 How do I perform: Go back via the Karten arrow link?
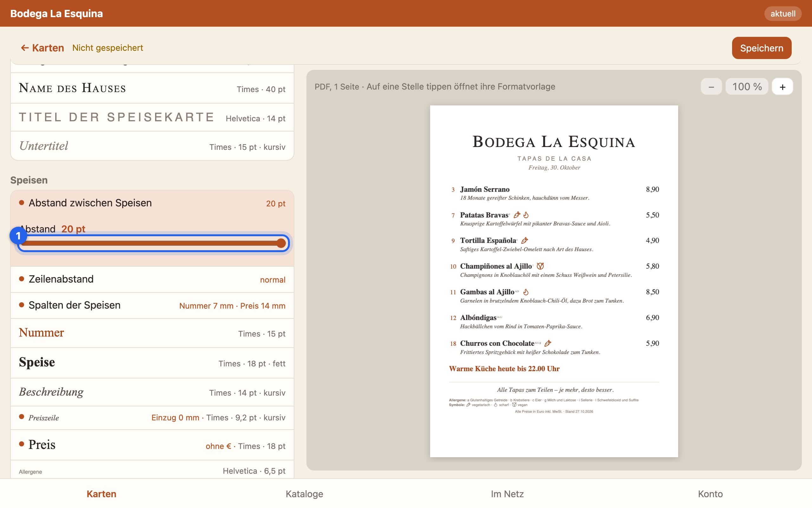coord(42,48)
